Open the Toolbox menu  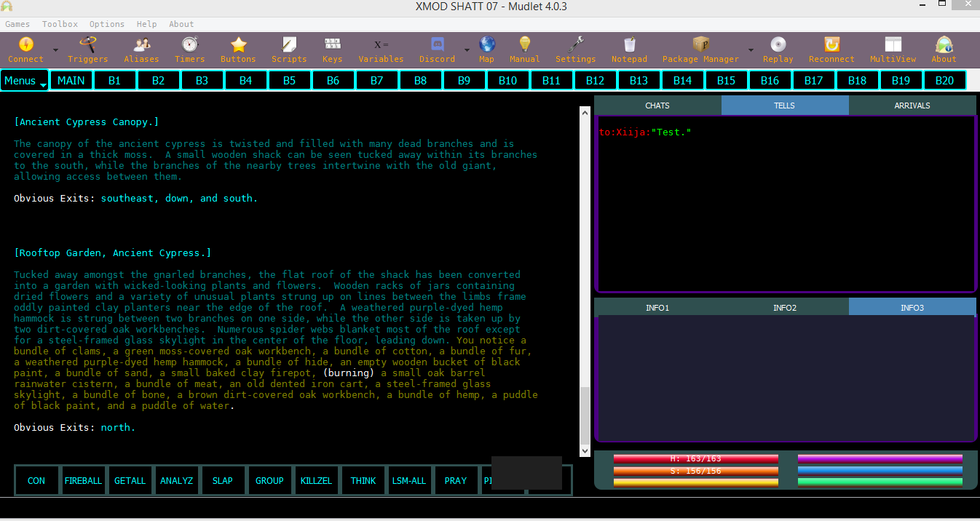click(x=60, y=24)
